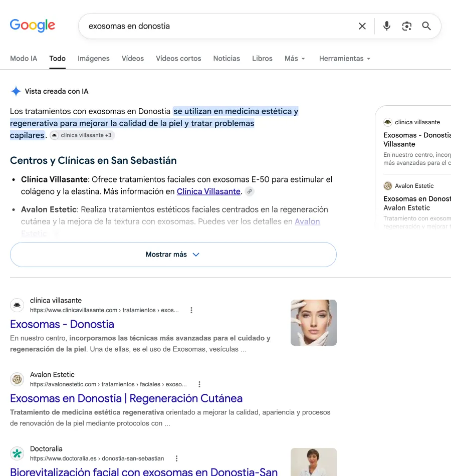Image resolution: width=451 pixels, height=476 pixels.
Task: Click the Vista creada con IA label
Action: pyautogui.click(x=57, y=91)
